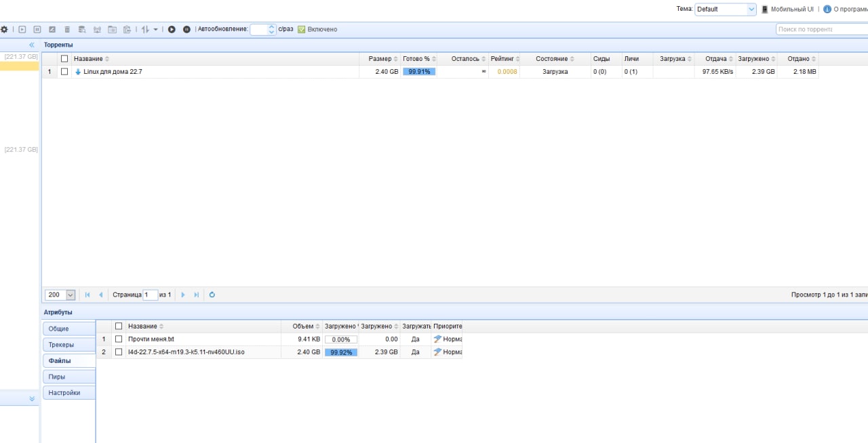The height and width of the screenshot is (443, 868).
Task: Click the toolbar icon right of trash can
Action: 82,29
